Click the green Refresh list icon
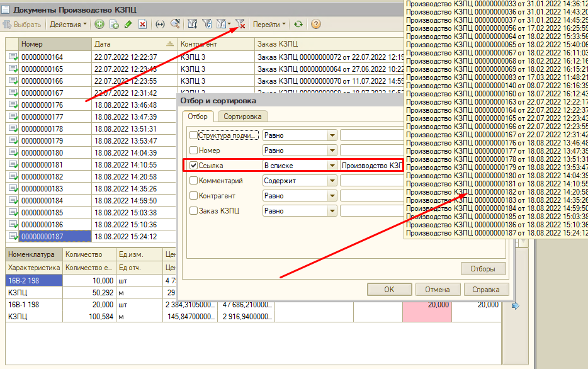 click(x=298, y=25)
